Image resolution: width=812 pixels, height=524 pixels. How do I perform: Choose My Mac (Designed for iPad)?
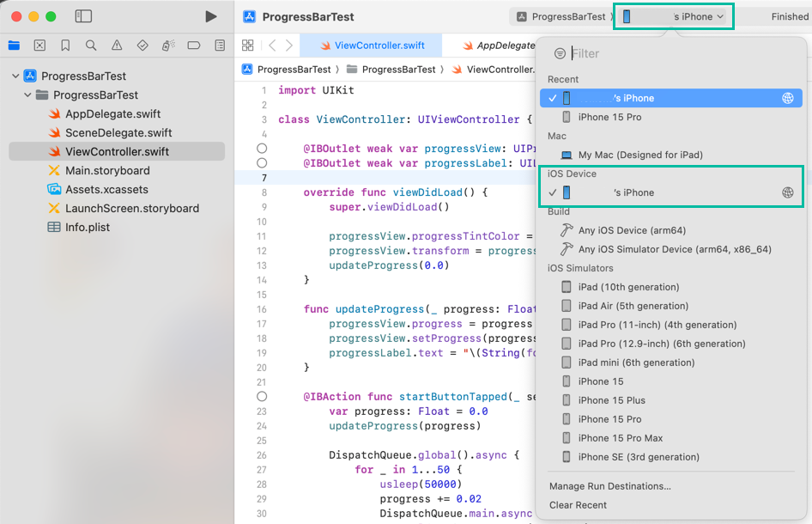coord(671,155)
